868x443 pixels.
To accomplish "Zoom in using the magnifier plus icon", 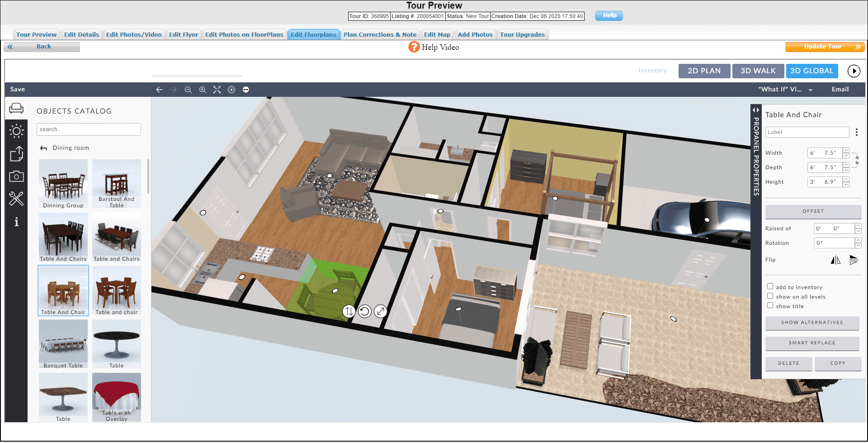I will pyautogui.click(x=203, y=90).
